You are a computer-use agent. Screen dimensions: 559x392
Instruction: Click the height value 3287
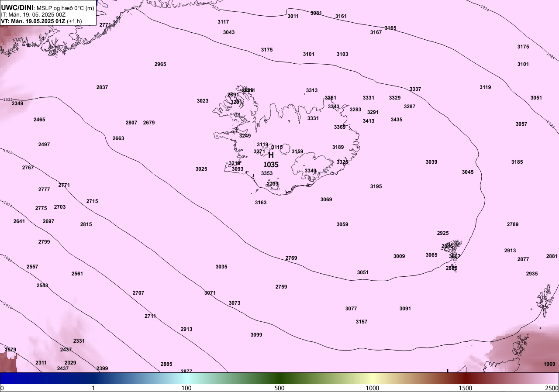click(x=410, y=107)
